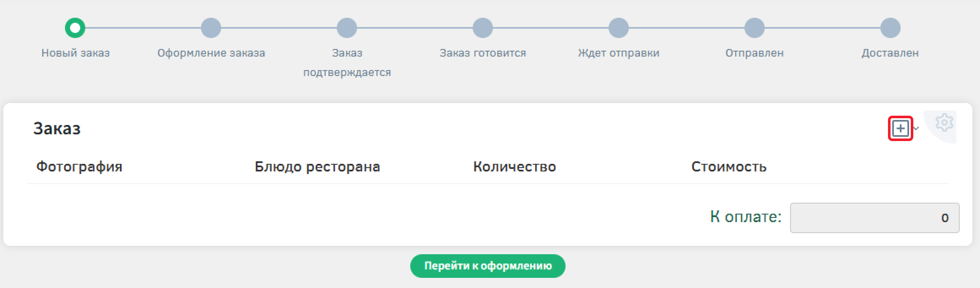
Task: Click the plus icon to add a dish
Action: pos(900,128)
